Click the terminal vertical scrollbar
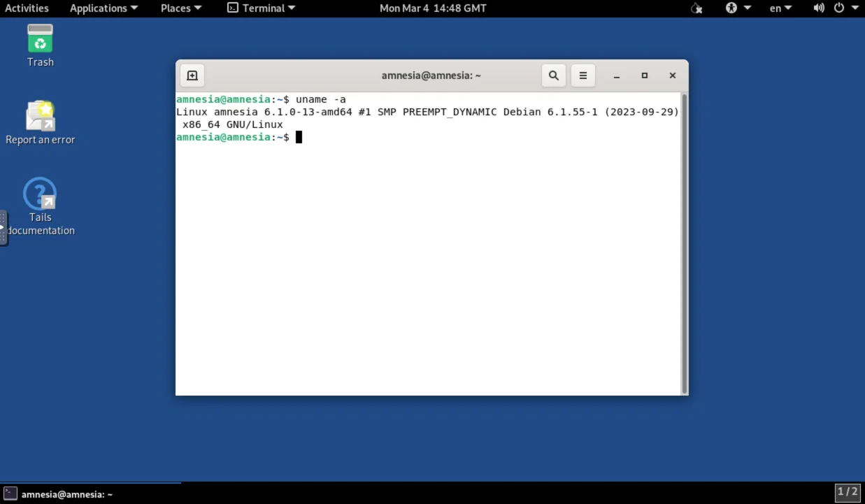Image resolution: width=865 pixels, height=504 pixels. [x=684, y=245]
